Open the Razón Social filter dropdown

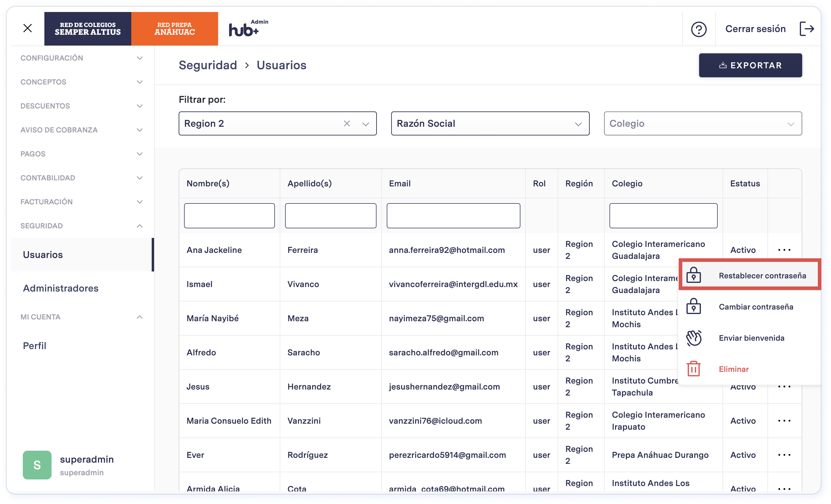(x=490, y=123)
